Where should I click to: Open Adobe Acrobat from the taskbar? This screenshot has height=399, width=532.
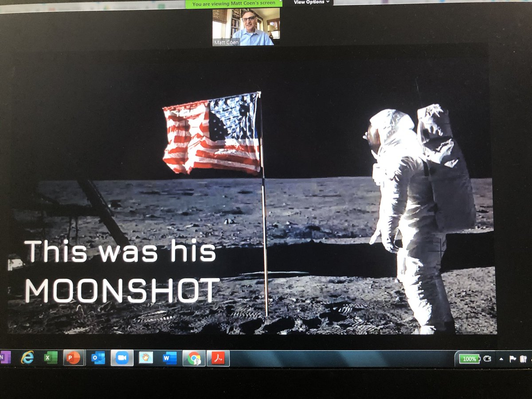[218, 358]
